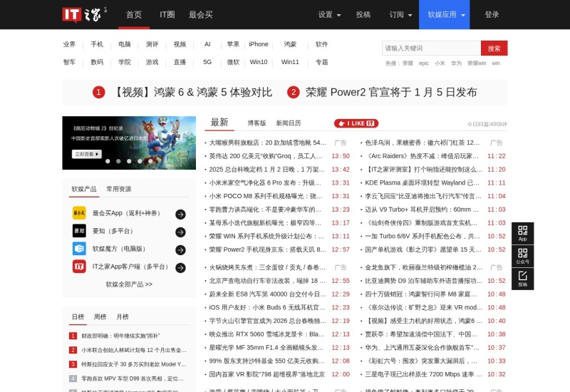This screenshot has width=570, height=392.
Task: Open article 小米米家空气净化器 6 Pro 发布
Action: click(x=265, y=182)
